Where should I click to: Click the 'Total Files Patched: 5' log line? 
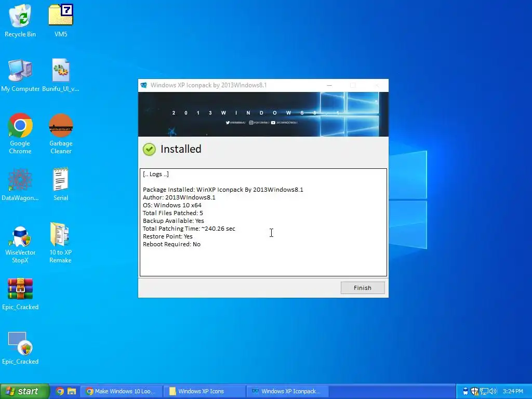tap(172, 213)
